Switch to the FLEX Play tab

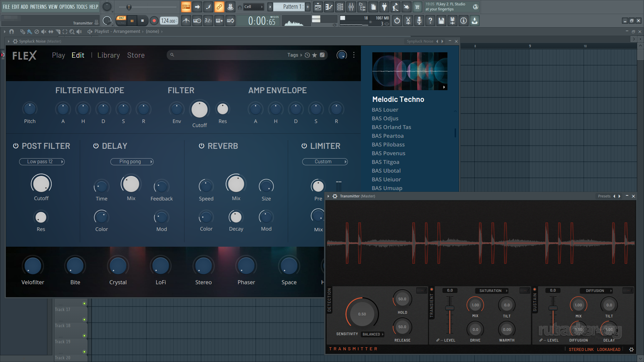click(x=58, y=55)
